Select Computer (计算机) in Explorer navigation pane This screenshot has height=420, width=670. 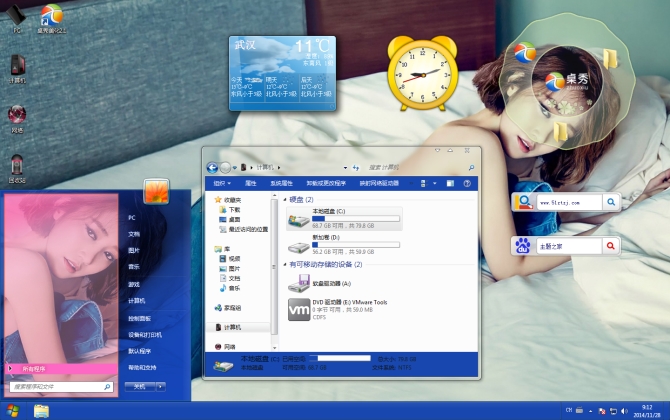232,327
